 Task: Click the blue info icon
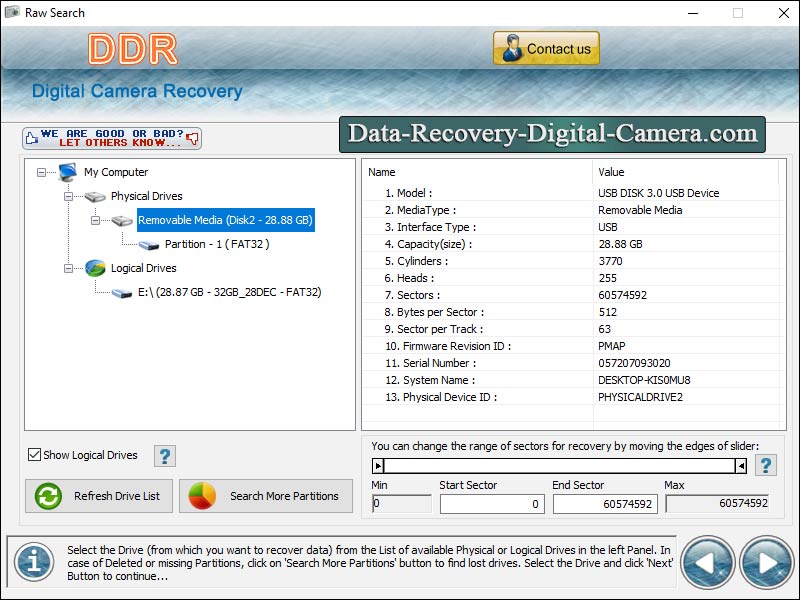click(34, 562)
